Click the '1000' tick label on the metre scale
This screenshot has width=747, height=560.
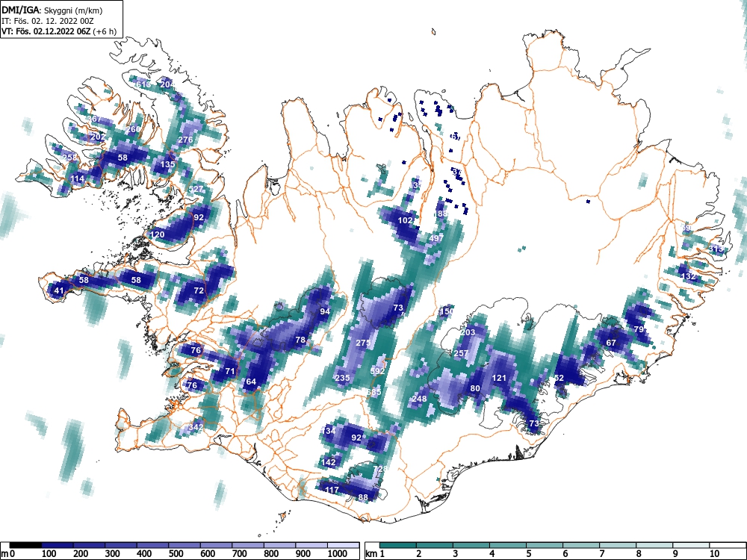click(x=338, y=554)
